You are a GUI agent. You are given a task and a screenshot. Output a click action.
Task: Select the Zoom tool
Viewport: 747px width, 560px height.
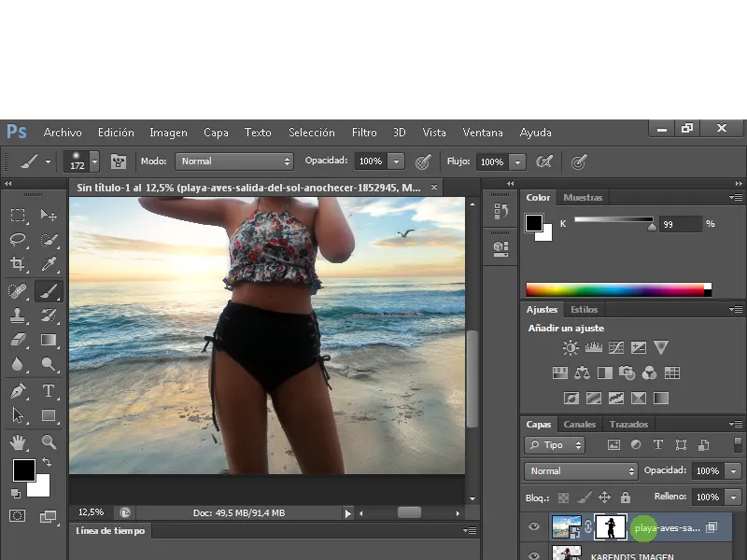[x=49, y=442]
